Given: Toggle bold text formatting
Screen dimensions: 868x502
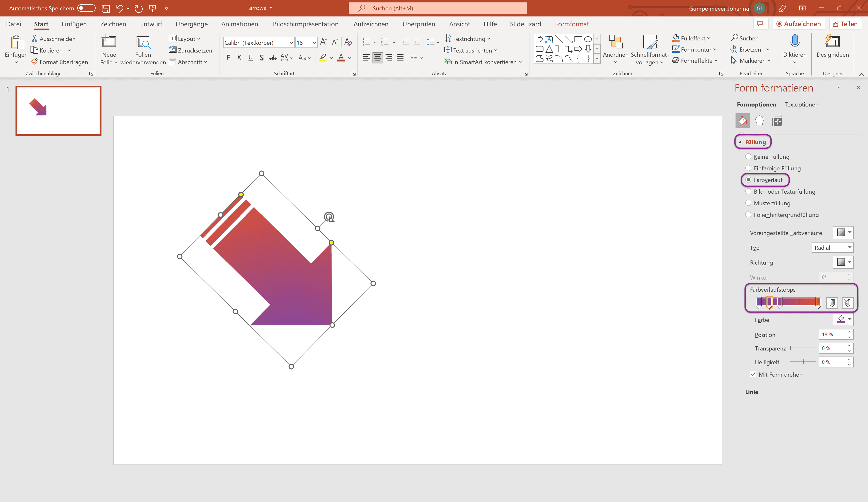Looking at the screenshot, I should pyautogui.click(x=228, y=58).
